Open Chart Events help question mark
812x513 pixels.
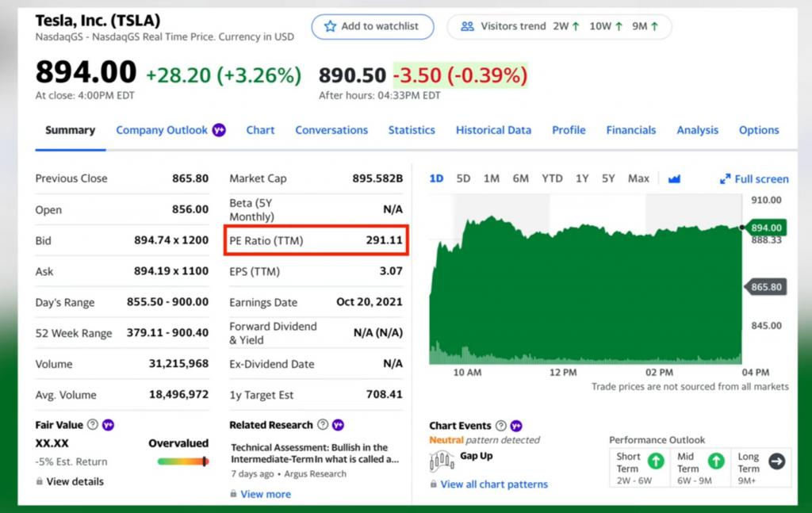coord(501,426)
